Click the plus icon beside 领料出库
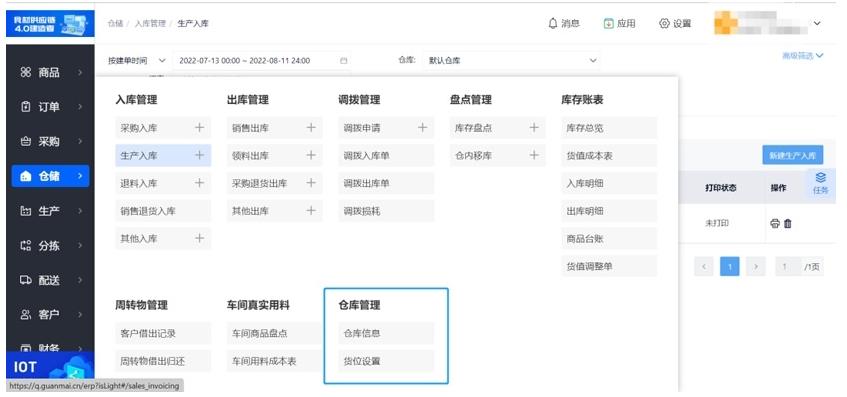The width and height of the screenshot is (847, 397). [311, 156]
